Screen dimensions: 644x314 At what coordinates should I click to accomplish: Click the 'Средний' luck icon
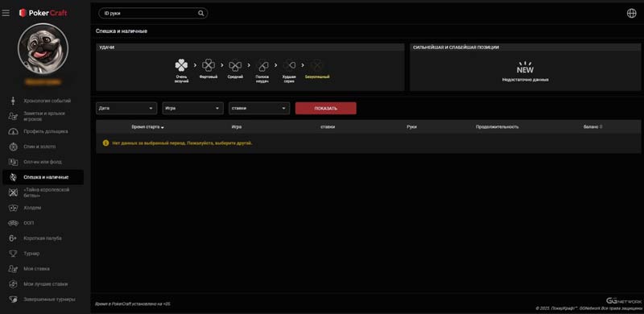coord(235,65)
